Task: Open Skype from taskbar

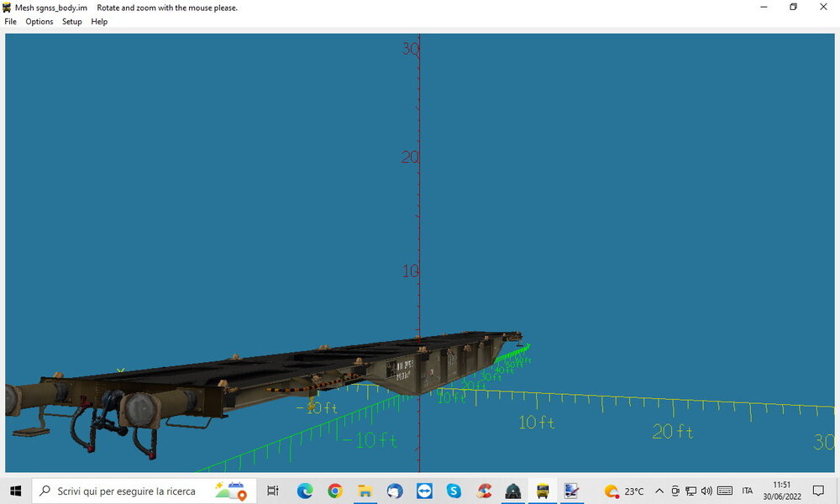Action: point(454,491)
